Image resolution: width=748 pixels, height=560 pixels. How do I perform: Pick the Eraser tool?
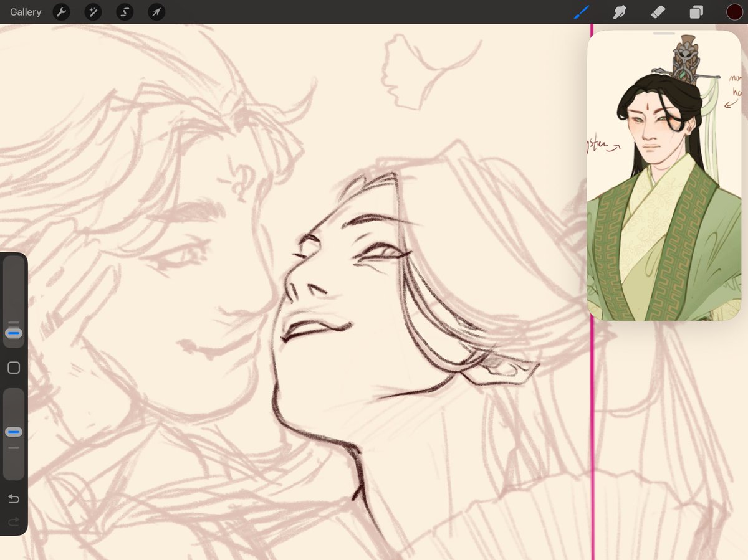pos(658,12)
